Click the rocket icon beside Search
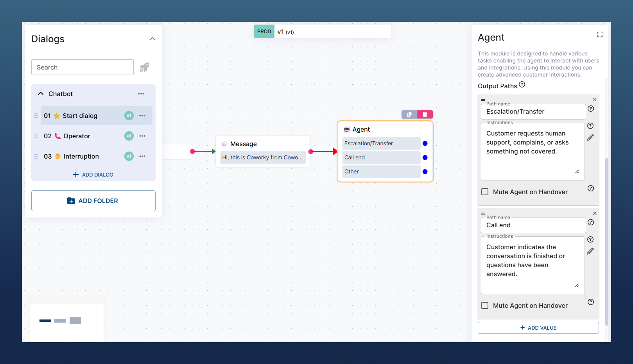Image resolution: width=633 pixels, height=364 pixels. [x=145, y=67]
